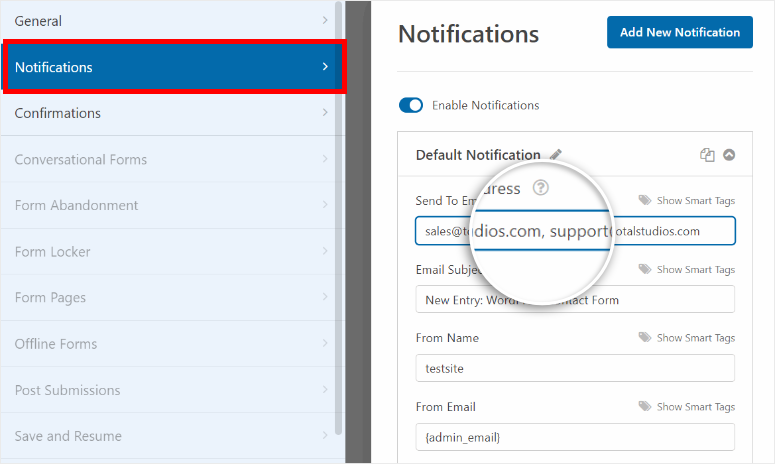
Task: Click the sidebar vertical scrollbar
Action: [339, 200]
